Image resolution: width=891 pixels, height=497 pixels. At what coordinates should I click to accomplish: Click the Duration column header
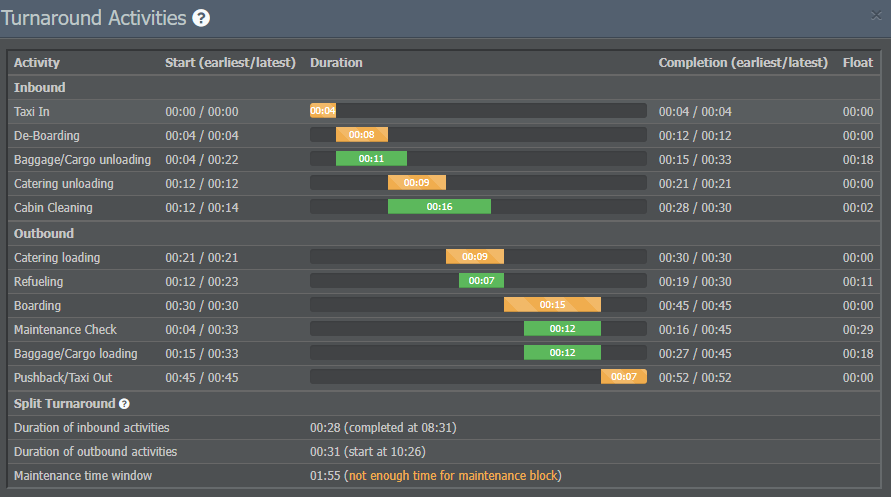[x=336, y=63]
